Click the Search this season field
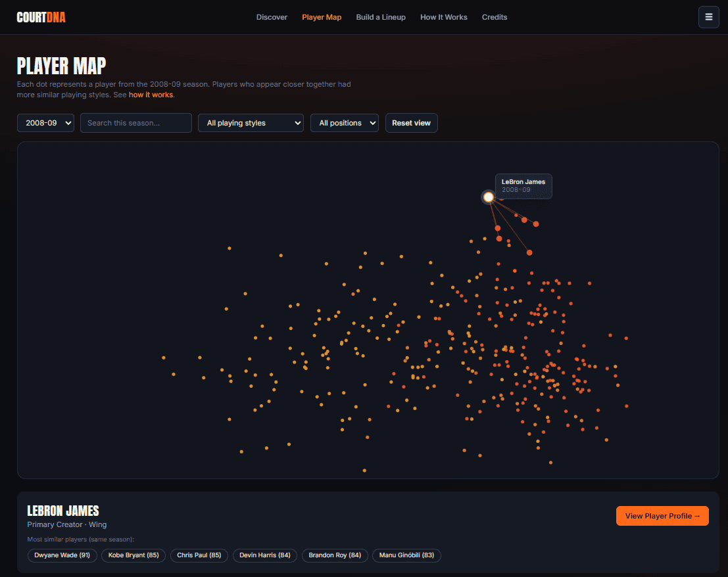Image resolution: width=728 pixels, height=577 pixels. point(136,123)
